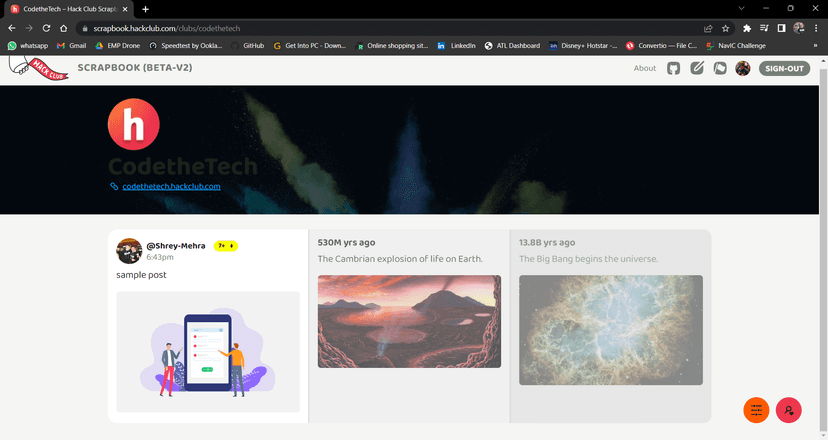Open the About page link
Image resolution: width=828 pixels, height=440 pixels.
pyautogui.click(x=645, y=68)
